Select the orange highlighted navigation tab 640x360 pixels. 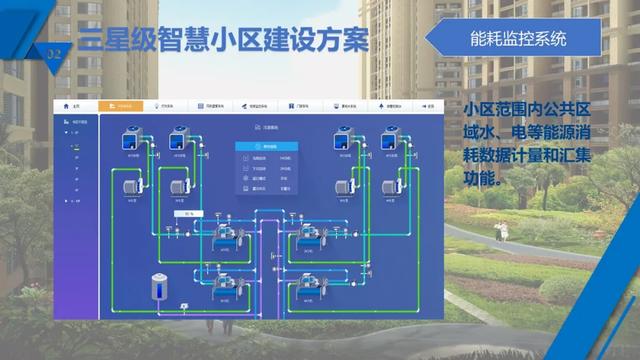coord(121,106)
